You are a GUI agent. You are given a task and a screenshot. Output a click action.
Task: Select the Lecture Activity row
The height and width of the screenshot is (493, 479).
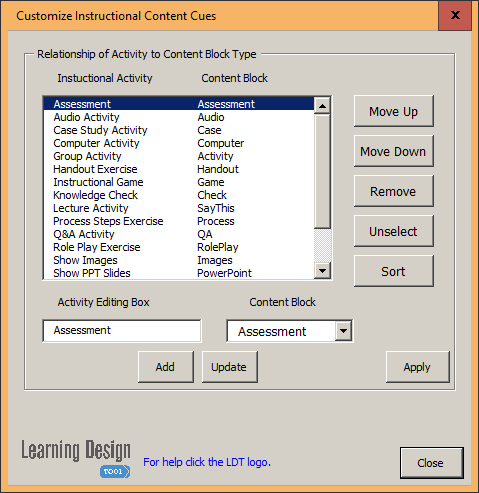point(179,208)
